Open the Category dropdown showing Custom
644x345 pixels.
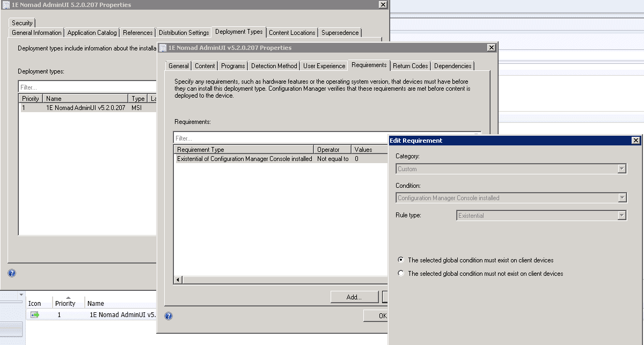622,169
